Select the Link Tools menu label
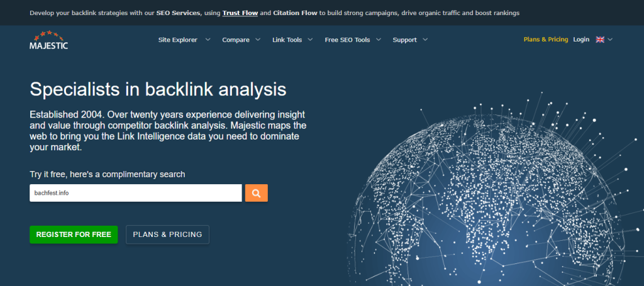Screen dimensions: 644x286 pyautogui.click(x=287, y=40)
